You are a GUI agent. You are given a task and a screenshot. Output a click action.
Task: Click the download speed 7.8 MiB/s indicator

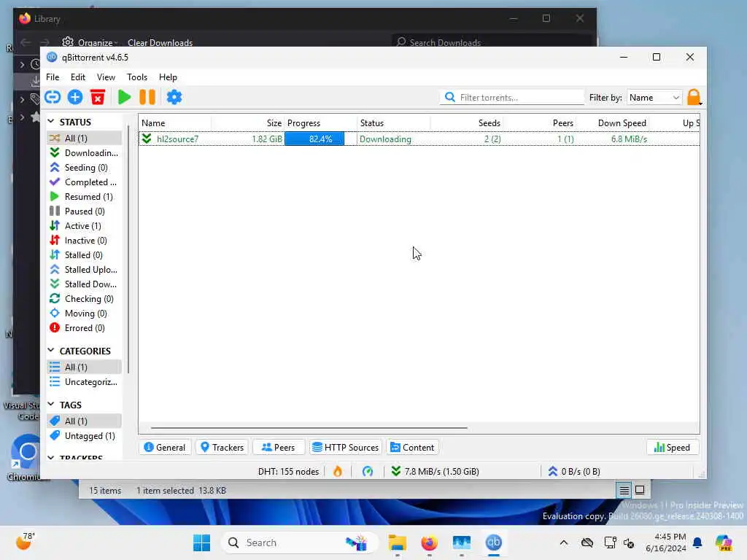(x=435, y=472)
